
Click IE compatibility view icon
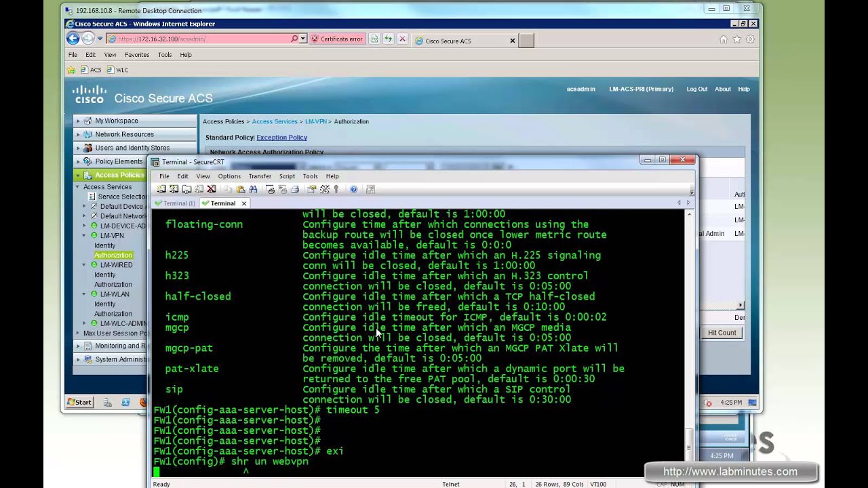[x=374, y=39]
